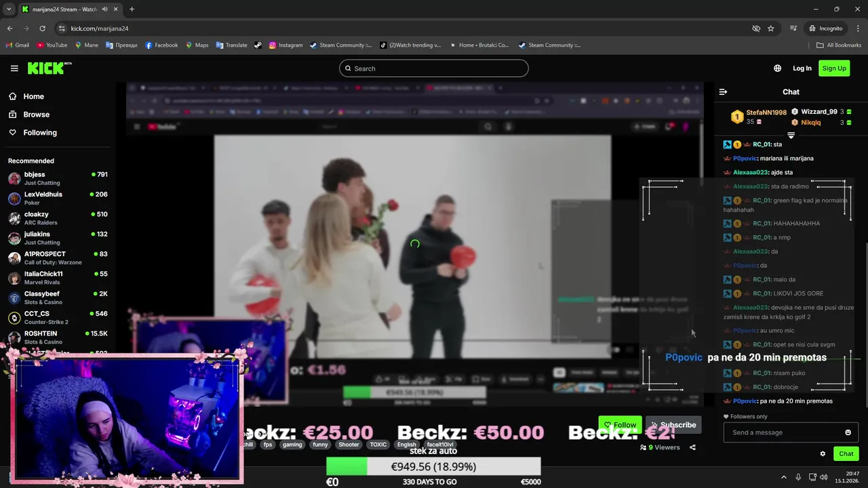Click the 9 Viewers count
The height and width of the screenshot is (488, 868).
point(660,447)
